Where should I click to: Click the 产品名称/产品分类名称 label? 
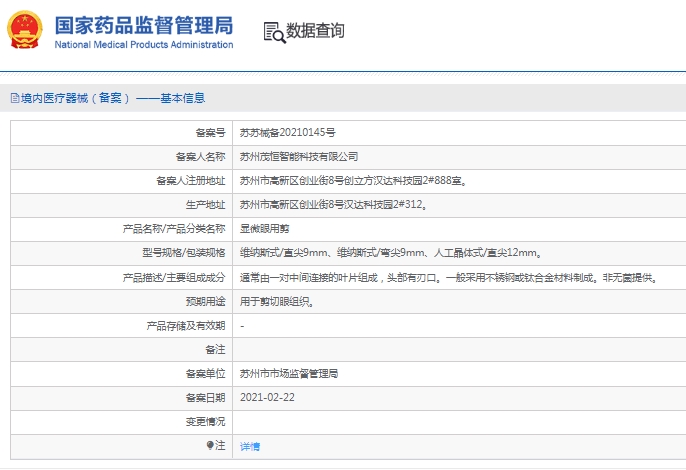point(174,229)
